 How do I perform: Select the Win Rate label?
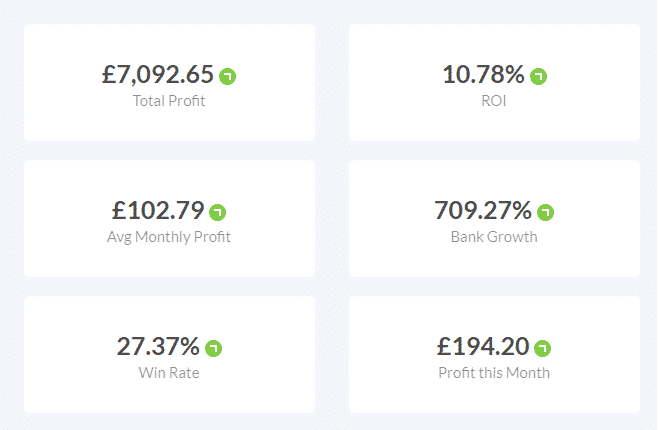[169, 372]
